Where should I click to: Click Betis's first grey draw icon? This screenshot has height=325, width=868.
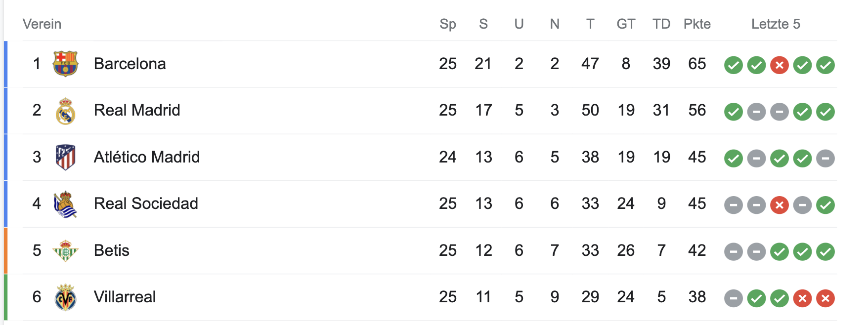click(x=733, y=252)
